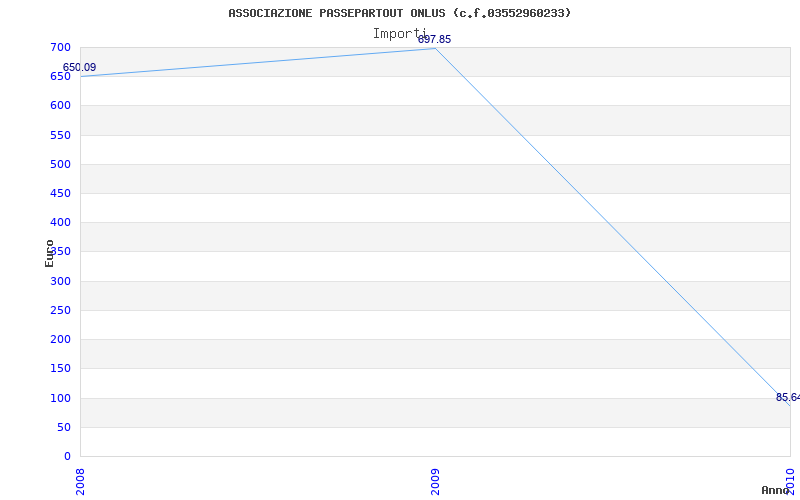Click the 250 y-axis tick label
800x500 pixels.
click(60, 310)
